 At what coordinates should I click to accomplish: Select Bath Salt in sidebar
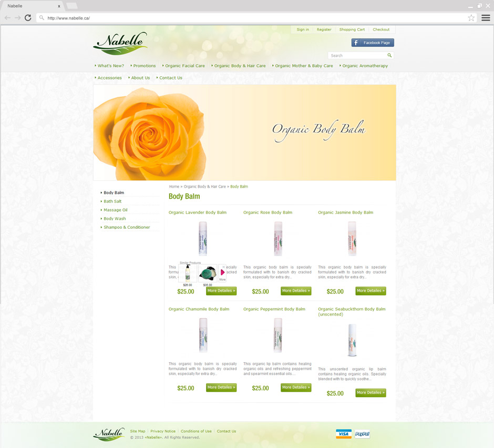tap(112, 201)
